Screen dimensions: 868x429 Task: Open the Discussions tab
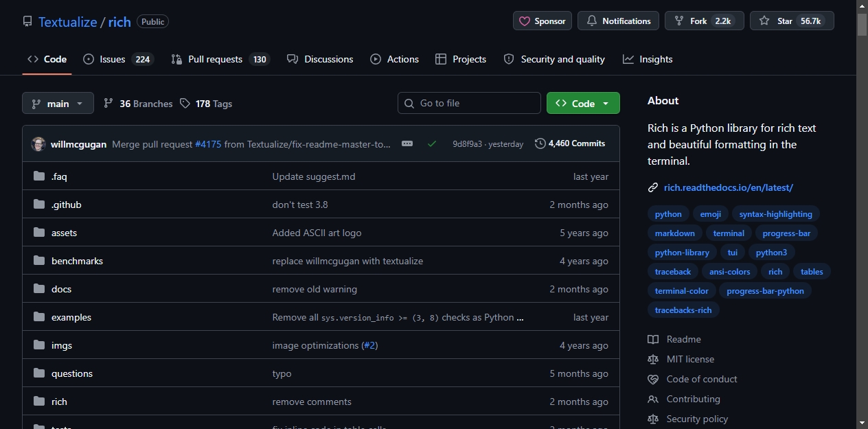coord(320,59)
